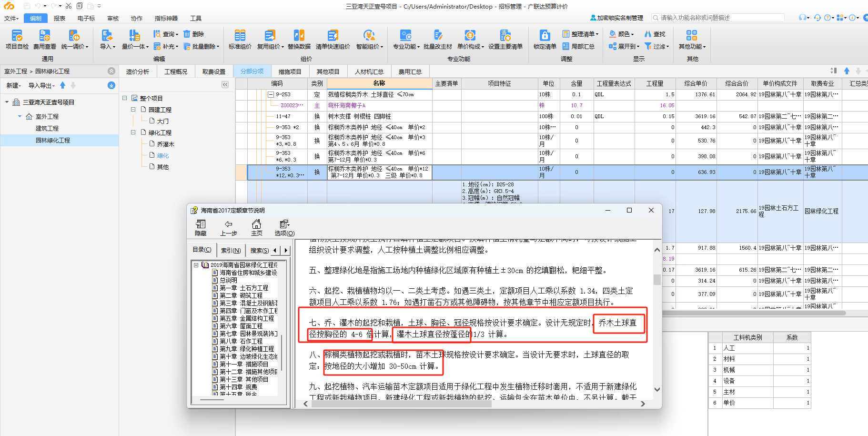Click the move-up blue arrow above the grid
The image size is (868, 436).
tap(847, 71)
